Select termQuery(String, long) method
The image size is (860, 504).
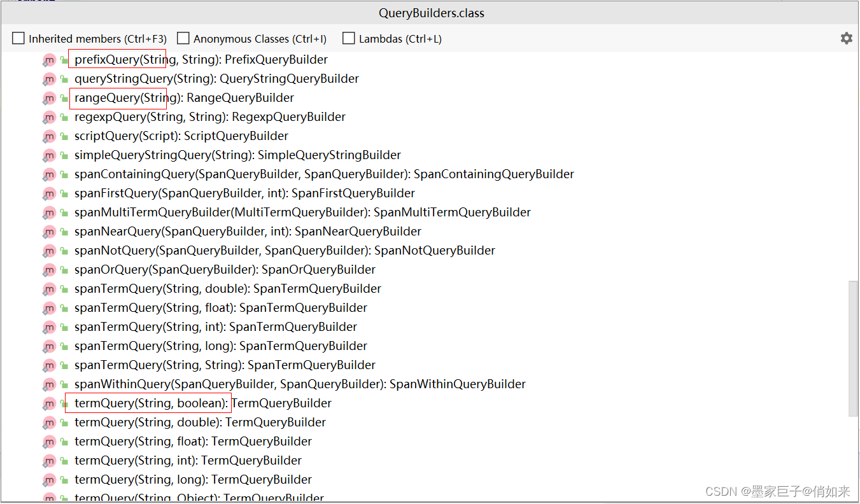193,480
